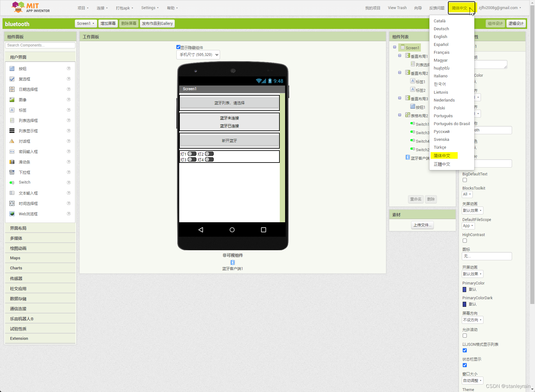Open the DefaultFileScope App dropdown
The image size is (535, 392).
(468, 226)
